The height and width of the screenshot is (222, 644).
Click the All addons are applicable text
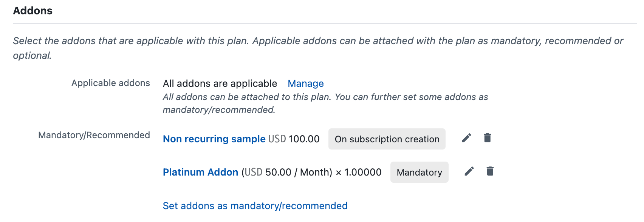pyautogui.click(x=220, y=83)
